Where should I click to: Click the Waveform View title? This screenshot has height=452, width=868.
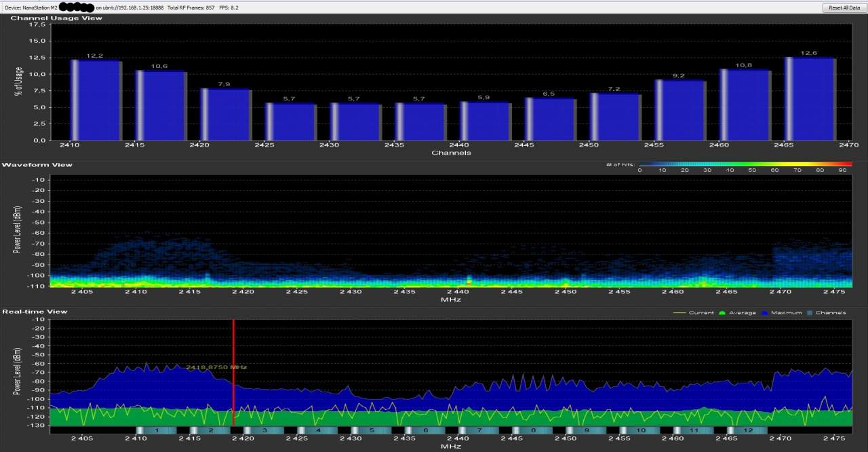[37, 165]
